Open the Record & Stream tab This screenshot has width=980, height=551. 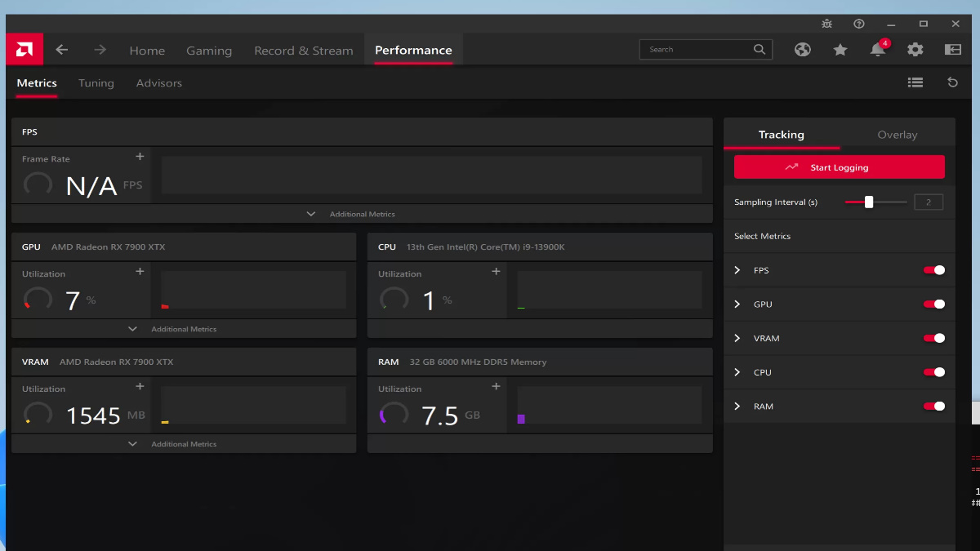click(304, 51)
